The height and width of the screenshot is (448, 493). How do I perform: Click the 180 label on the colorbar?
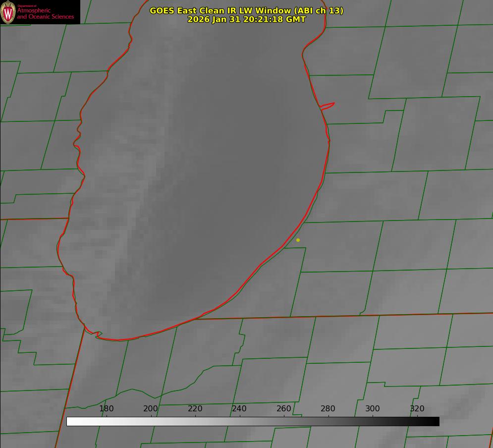[107, 409]
